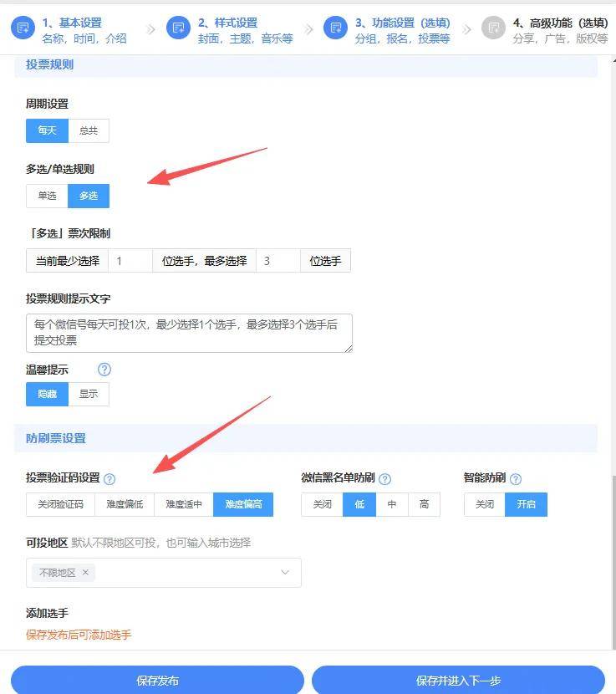616x694 pixels.
Task: Set 温馨提示 to 显示
Action: coord(89,394)
